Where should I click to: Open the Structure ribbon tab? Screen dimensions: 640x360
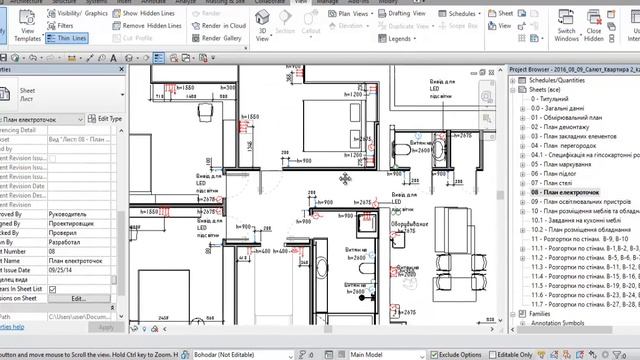[x=64, y=2]
